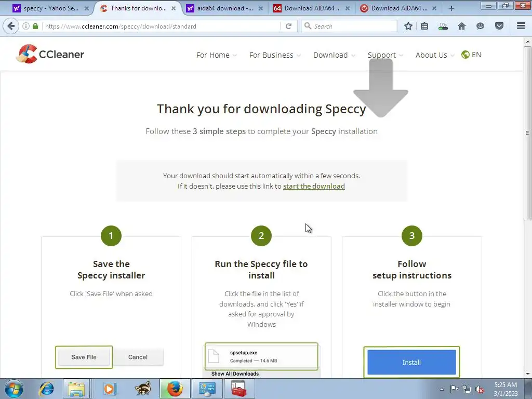
Task: Open the Windows Start button
Action: 14,389
